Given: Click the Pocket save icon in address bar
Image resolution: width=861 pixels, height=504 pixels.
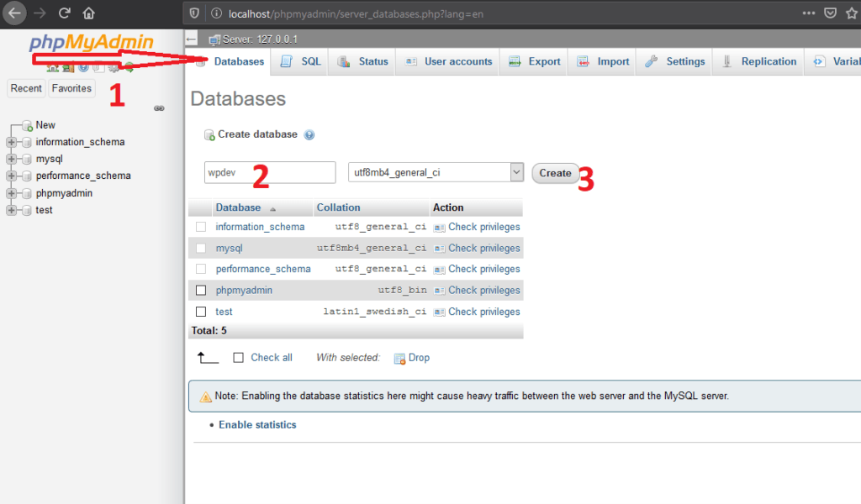Looking at the screenshot, I should (830, 13).
